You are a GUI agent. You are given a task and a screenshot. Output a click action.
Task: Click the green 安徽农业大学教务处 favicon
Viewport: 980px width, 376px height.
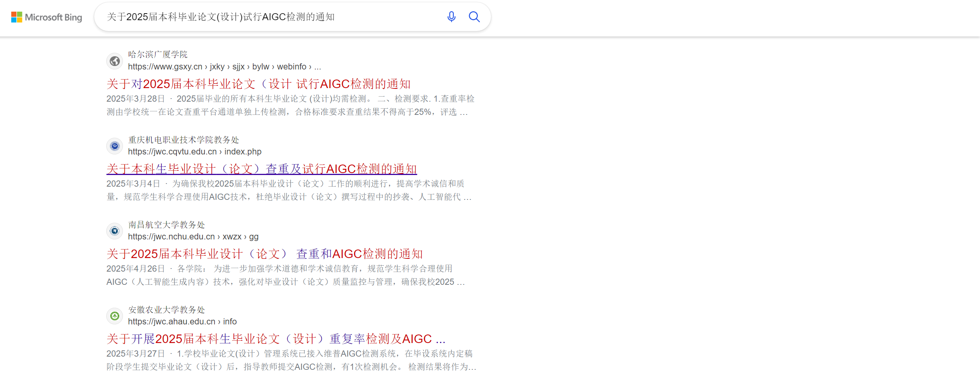pyautogui.click(x=114, y=316)
